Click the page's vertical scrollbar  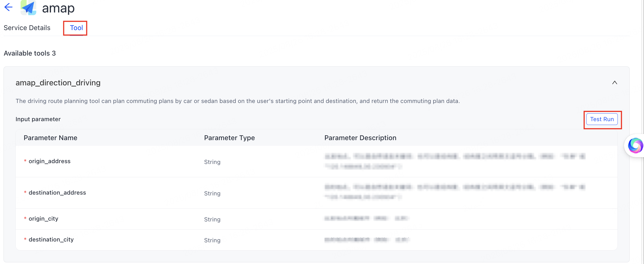pos(642,132)
